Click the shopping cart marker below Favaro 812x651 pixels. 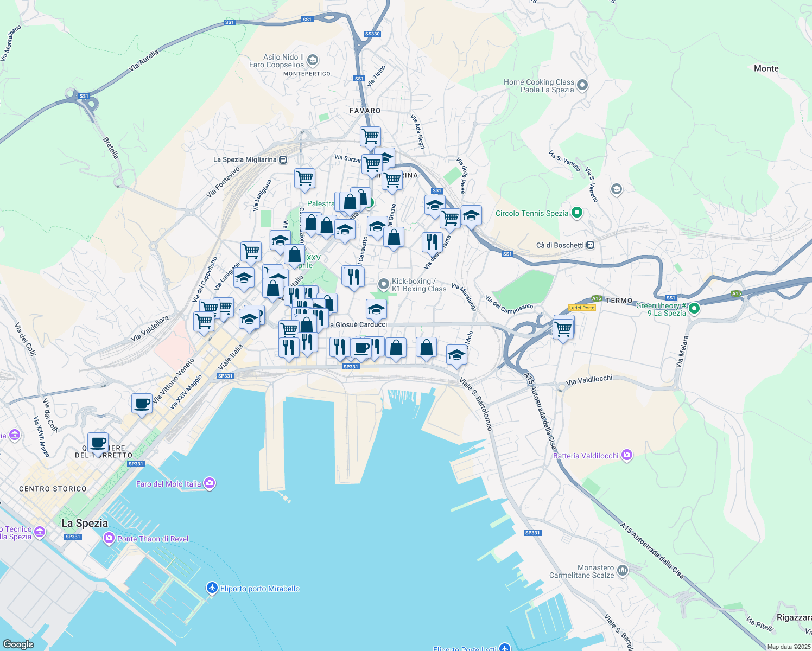(x=370, y=137)
